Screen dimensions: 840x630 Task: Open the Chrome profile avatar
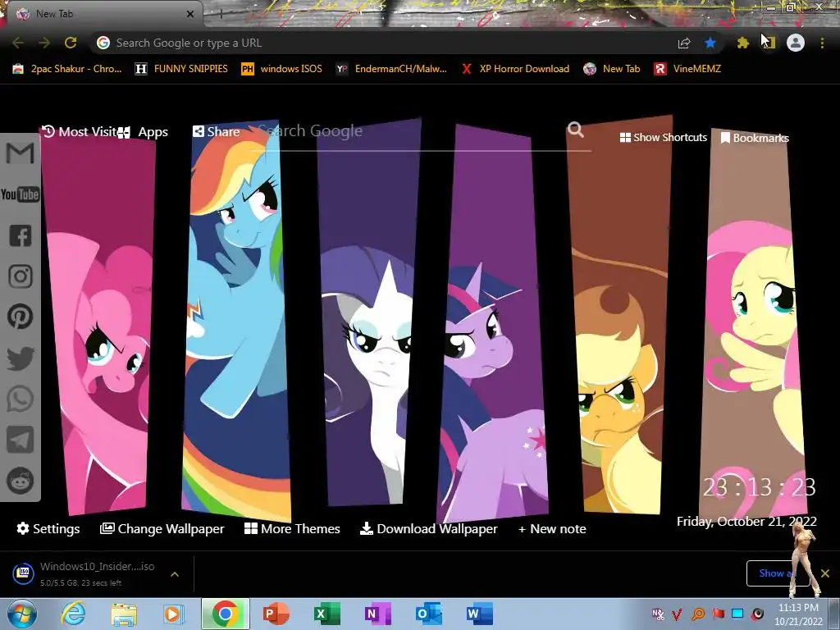click(x=796, y=43)
